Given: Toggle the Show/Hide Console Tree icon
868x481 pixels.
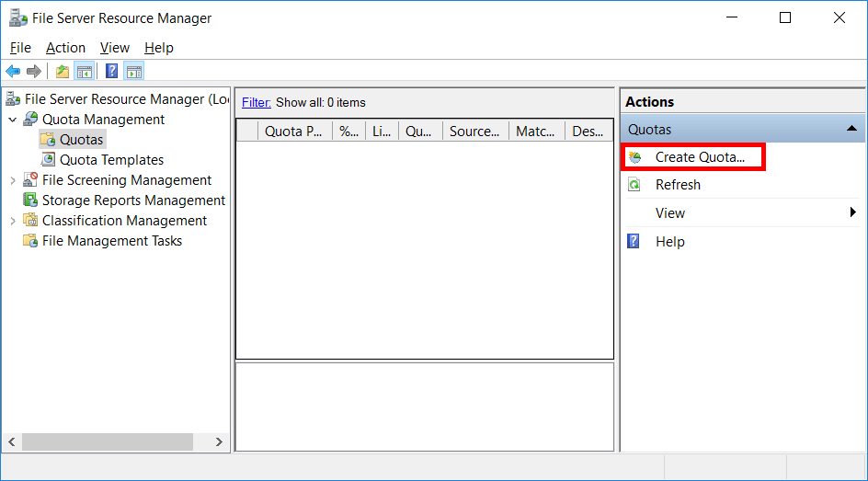Looking at the screenshot, I should [85, 72].
